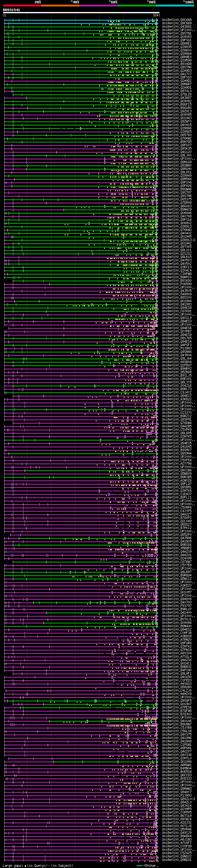Screen dimensions: 197x868
Task: Click the UniRef100_C5XPK9 entry
Action: point(176,430)
